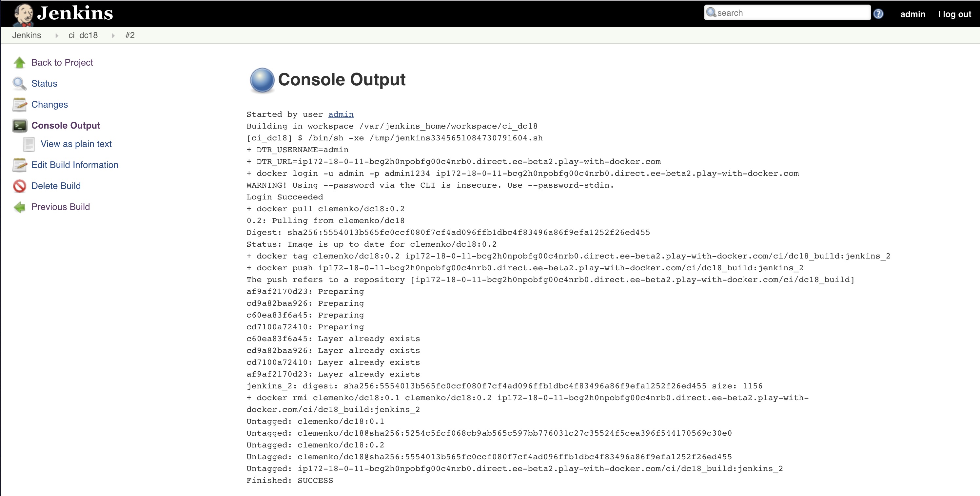Select the Changes menu item
980x496 pixels.
point(49,104)
